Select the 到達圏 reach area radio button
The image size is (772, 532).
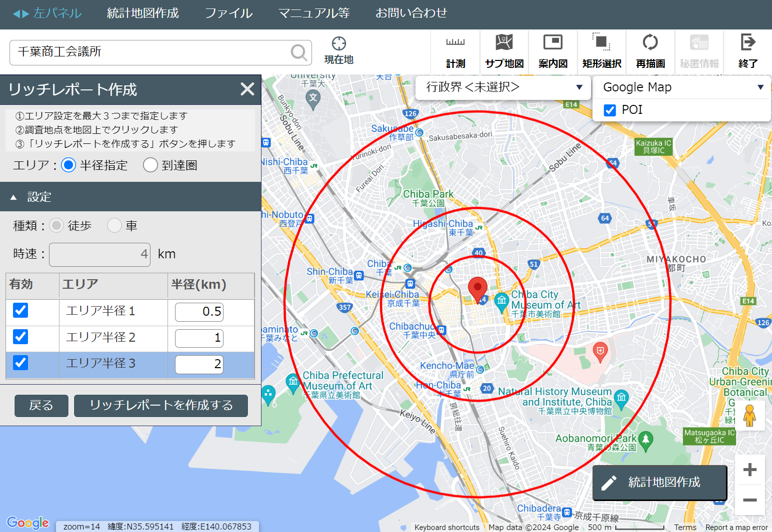[x=150, y=165]
